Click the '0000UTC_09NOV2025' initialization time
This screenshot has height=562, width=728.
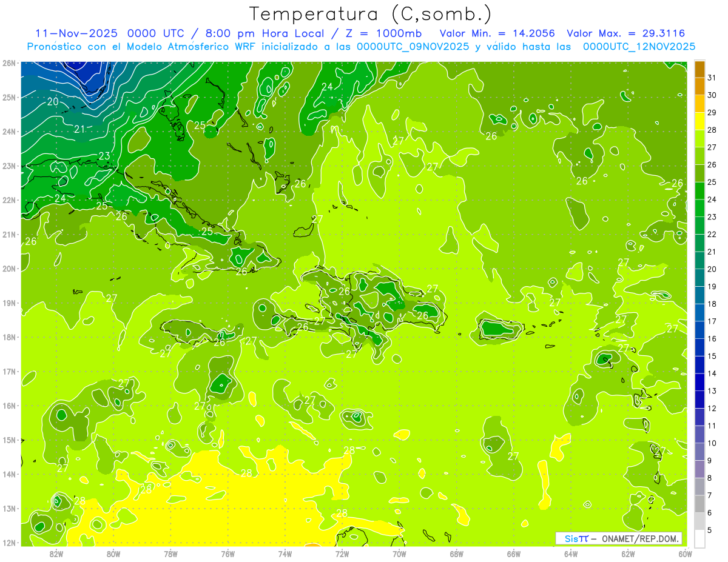point(413,47)
